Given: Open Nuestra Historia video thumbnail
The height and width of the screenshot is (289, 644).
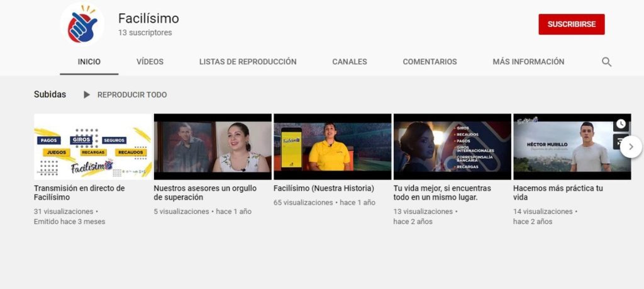Looking at the screenshot, I should (332, 147).
